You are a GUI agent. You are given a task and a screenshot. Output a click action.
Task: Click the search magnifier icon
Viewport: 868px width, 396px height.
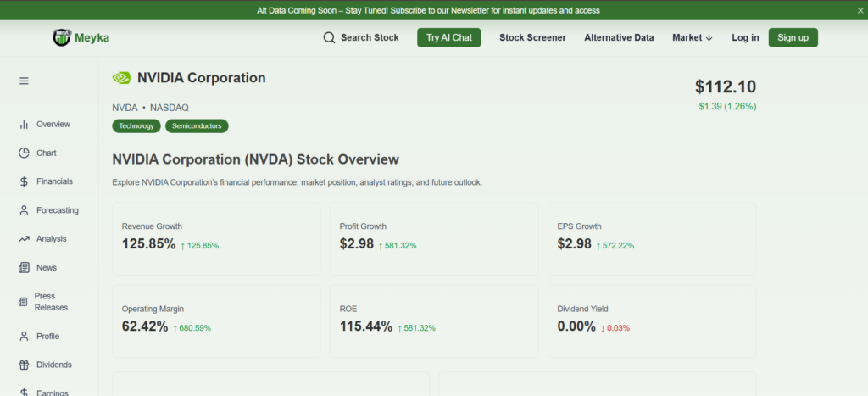(x=330, y=37)
